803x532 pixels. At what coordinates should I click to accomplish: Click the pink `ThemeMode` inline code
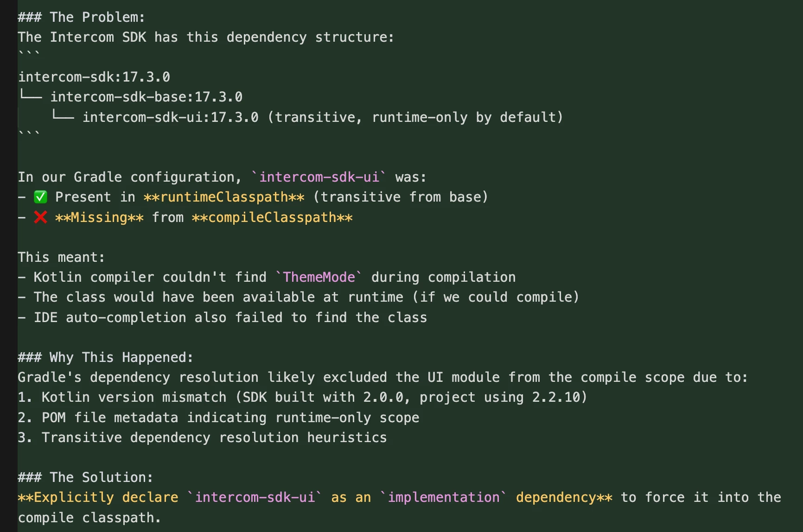[319, 277]
